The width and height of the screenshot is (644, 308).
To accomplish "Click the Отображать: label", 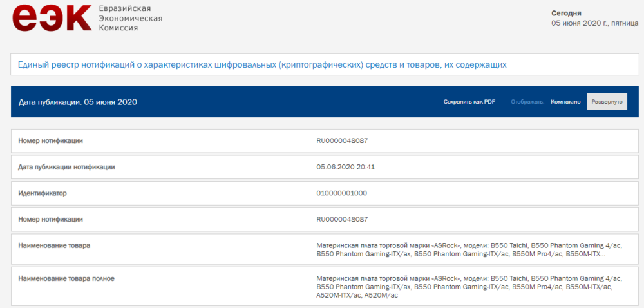I will [528, 102].
